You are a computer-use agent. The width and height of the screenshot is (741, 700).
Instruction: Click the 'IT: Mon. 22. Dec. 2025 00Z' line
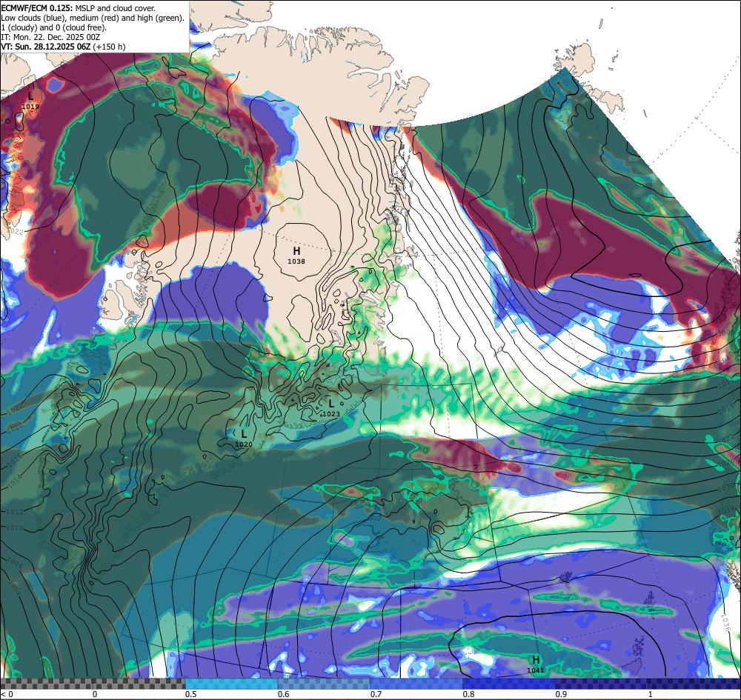click(x=50, y=37)
